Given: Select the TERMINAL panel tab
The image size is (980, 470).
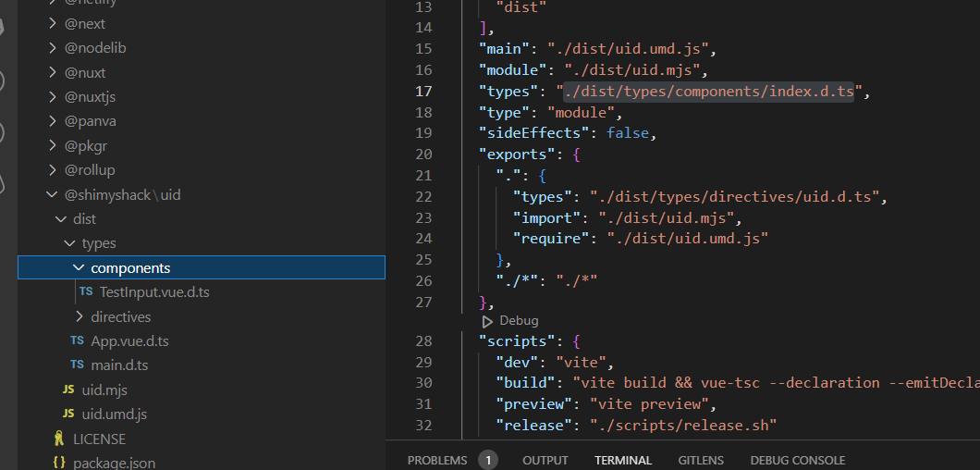Looking at the screenshot, I should tap(623, 461).
